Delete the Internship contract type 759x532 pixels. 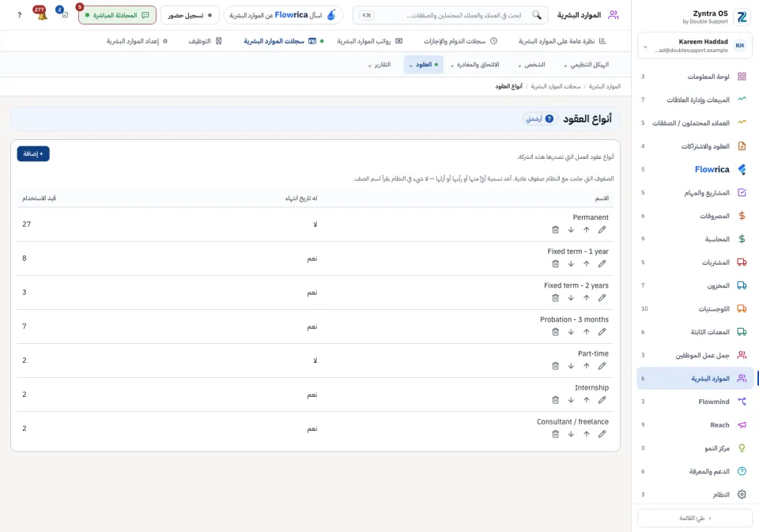click(555, 400)
